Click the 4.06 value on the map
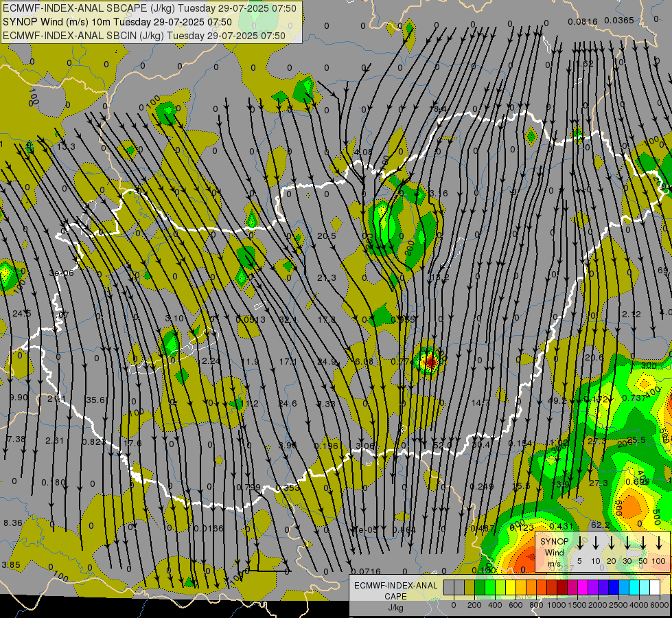The width and height of the screenshot is (672, 618). [x=363, y=152]
